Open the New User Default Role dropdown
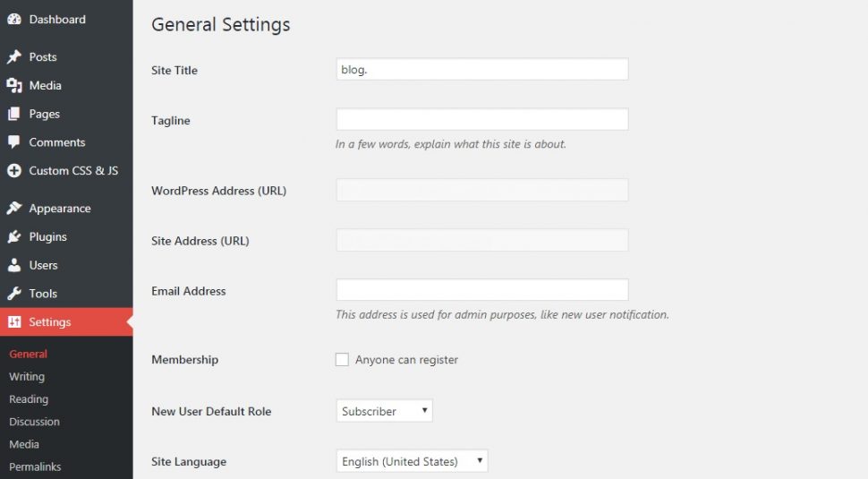The height and width of the screenshot is (479, 868). pyautogui.click(x=384, y=411)
